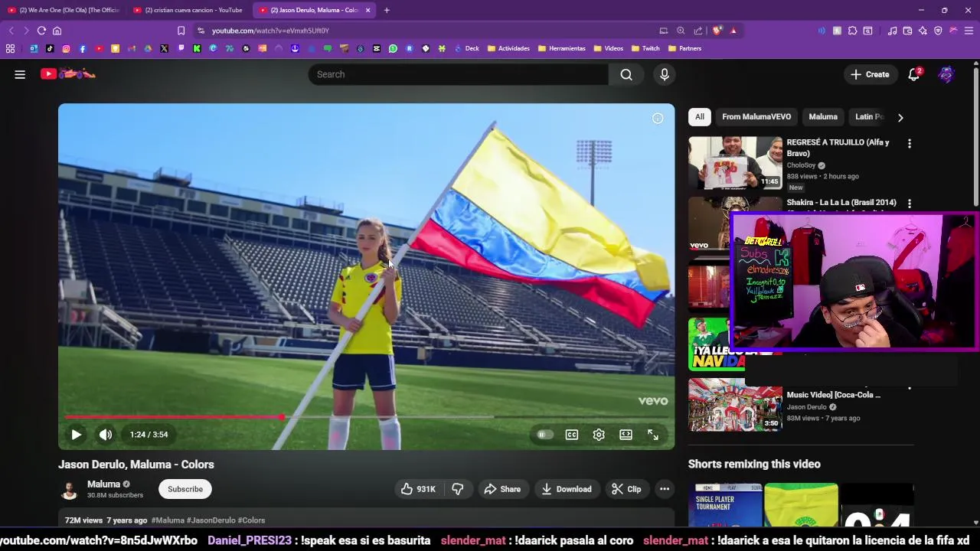Open the YouTube guide hamburger menu

tap(20, 74)
